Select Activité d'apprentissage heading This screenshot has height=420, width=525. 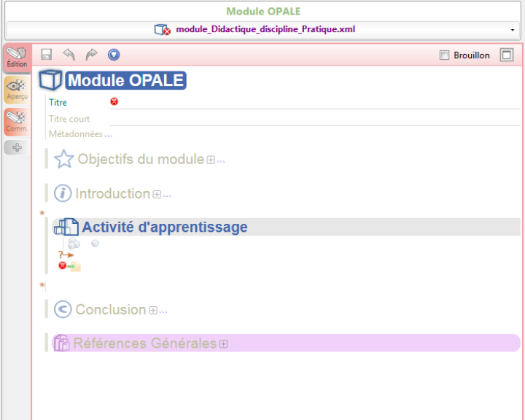165,227
